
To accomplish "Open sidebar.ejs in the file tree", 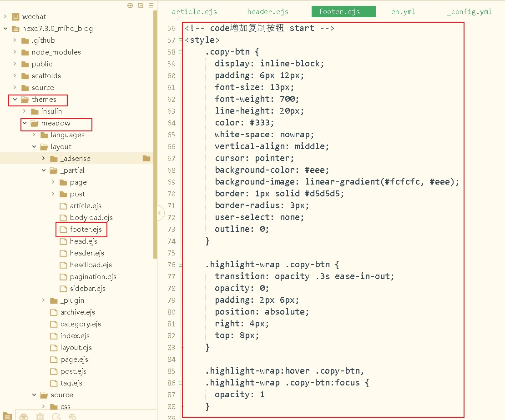I will point(87,289).
